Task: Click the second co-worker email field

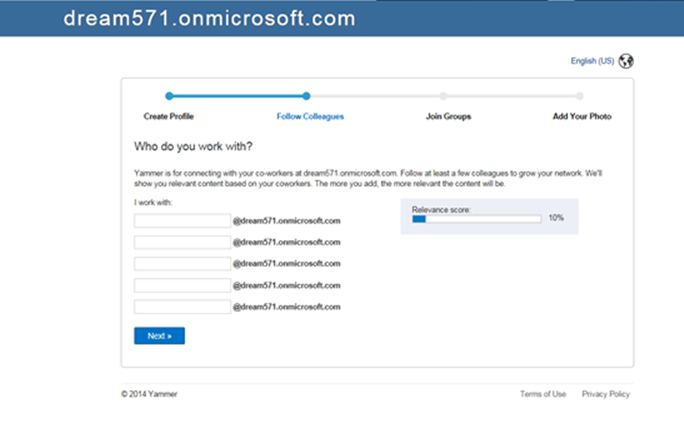Action: (x=182, y=242)
